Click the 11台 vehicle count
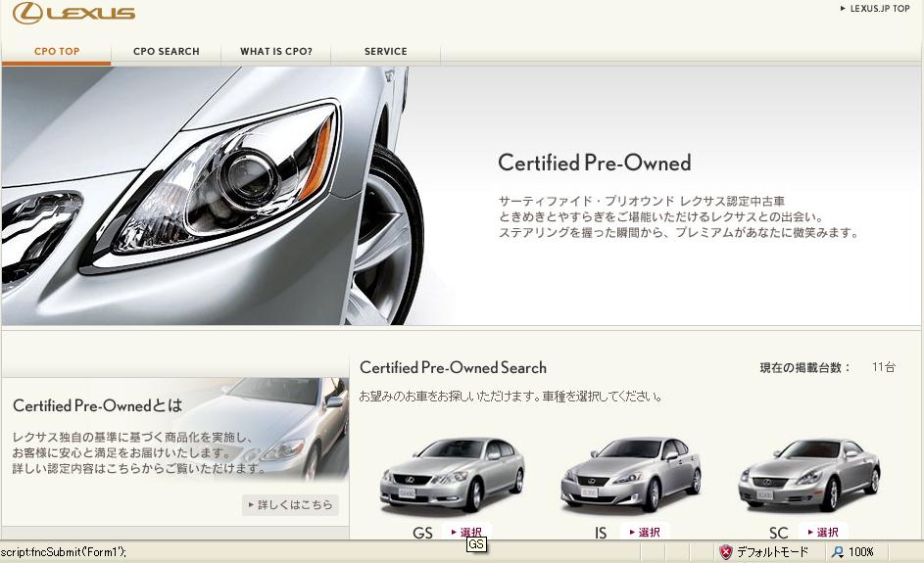 (884, 367)
